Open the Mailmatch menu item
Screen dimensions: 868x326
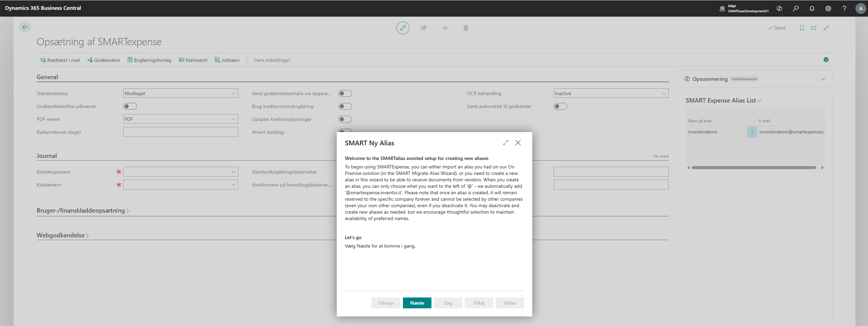tap(193, 60)
